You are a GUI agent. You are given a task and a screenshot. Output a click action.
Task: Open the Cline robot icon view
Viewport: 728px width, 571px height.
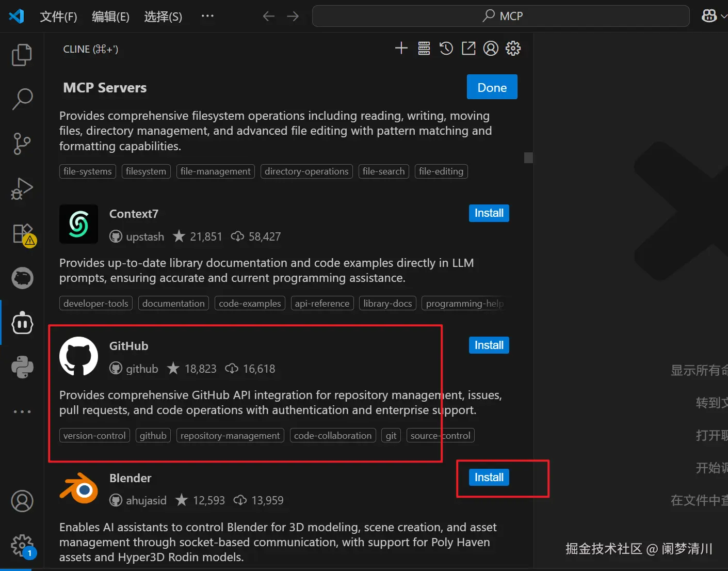22,323
